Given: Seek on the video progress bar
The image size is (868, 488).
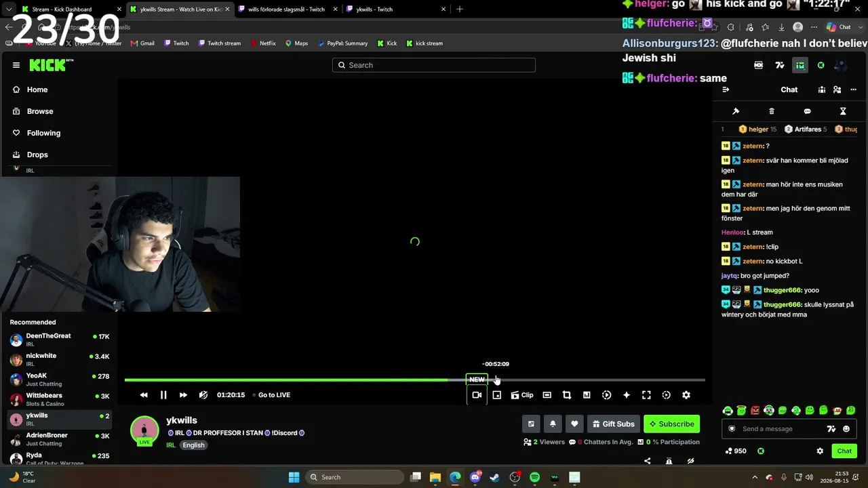Looking at the screenshot, I should click(415, 380).
